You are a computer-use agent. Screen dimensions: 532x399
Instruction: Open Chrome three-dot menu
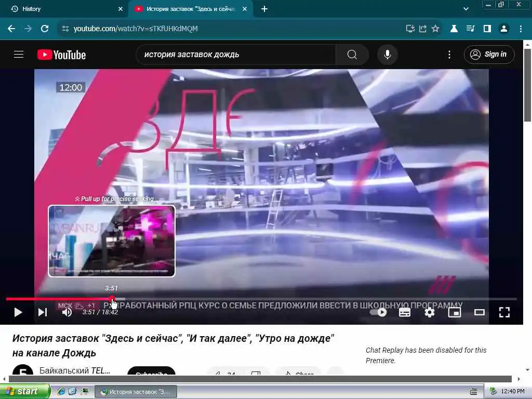(x=521, y=29)
